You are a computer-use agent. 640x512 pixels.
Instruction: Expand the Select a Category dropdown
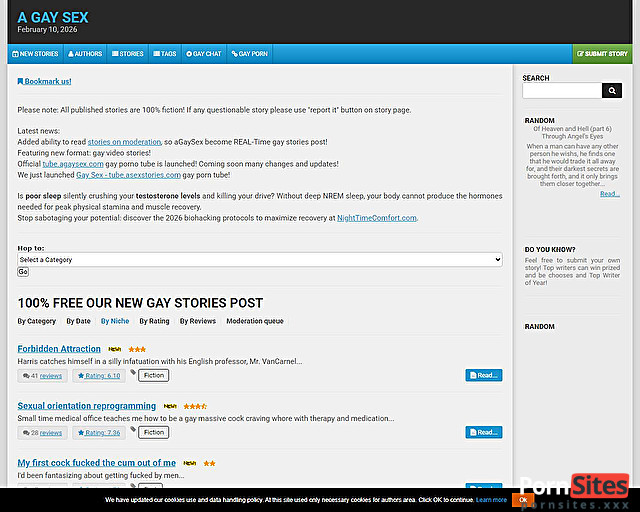tap(260, 260)
